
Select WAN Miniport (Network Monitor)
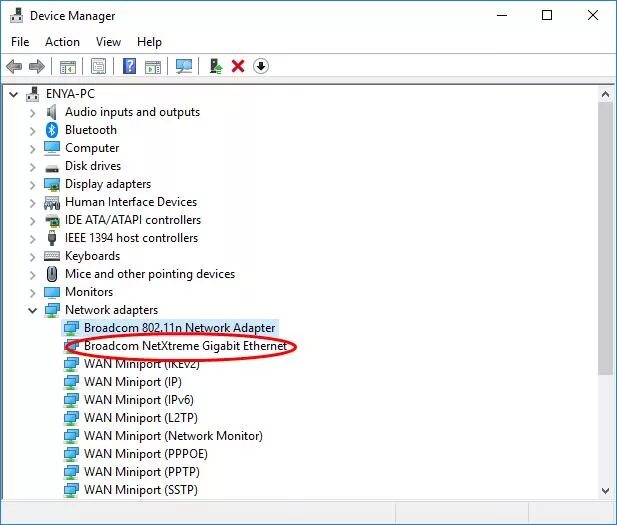pos(173,436)
